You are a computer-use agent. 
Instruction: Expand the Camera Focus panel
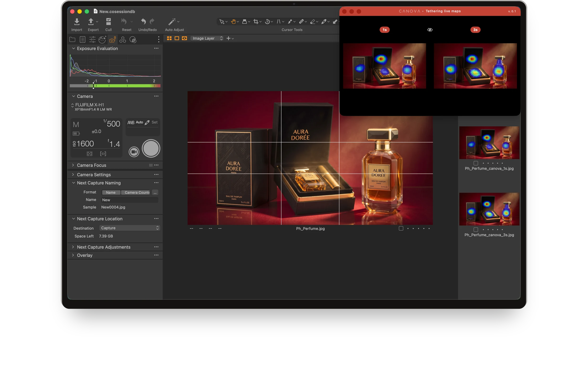73,165
